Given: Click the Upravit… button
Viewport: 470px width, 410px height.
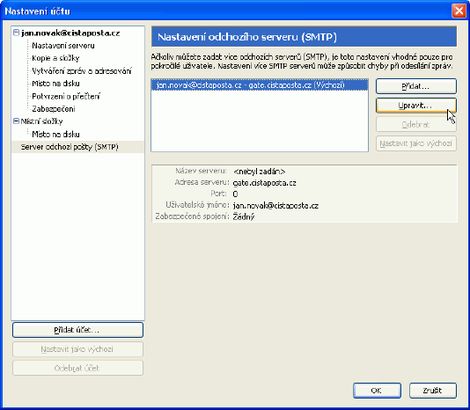Looking at the screenshot, I should point(416,106).
